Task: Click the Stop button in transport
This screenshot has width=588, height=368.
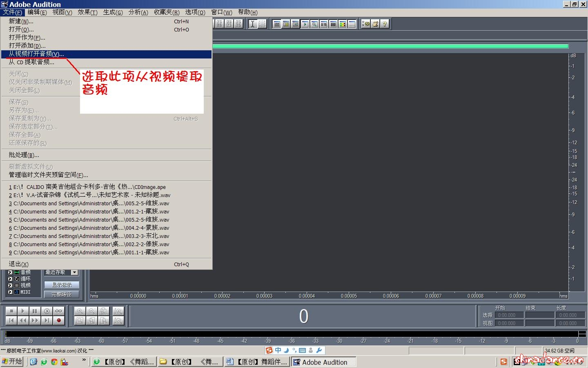Action: pyautogui.click(x=11, y=311)
